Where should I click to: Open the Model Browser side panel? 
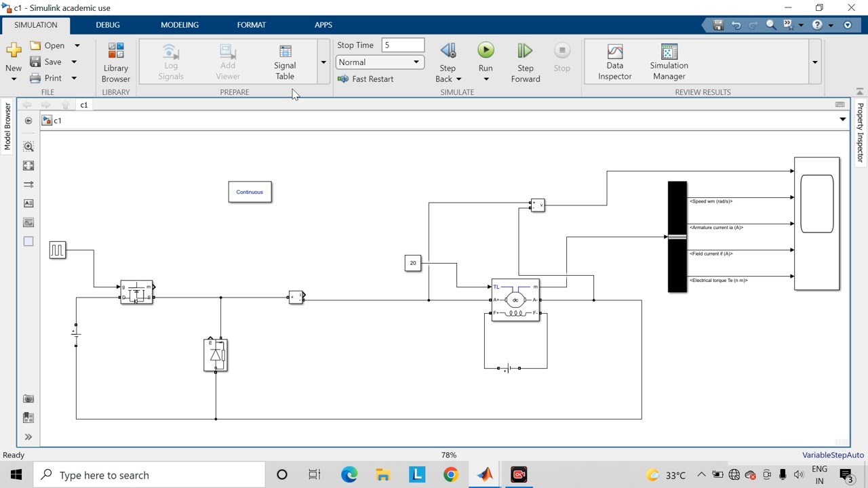click(7, 127)
